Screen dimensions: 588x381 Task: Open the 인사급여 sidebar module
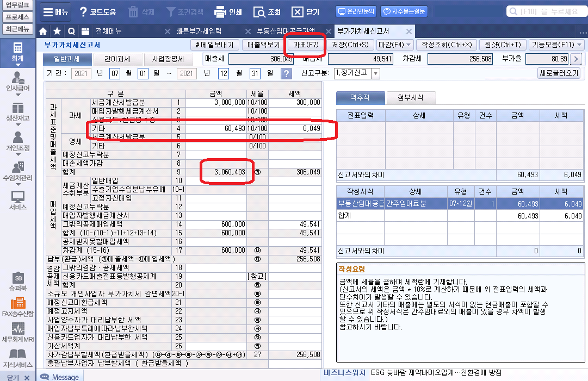pos(17,82)
